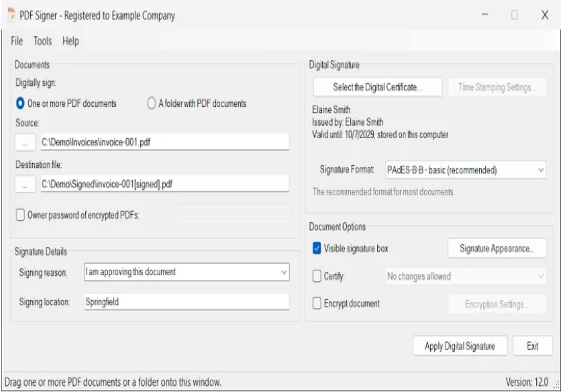Click the 'Issued by: Elaine Smith' text
The image size is (561, 392).
pos(348,122)
